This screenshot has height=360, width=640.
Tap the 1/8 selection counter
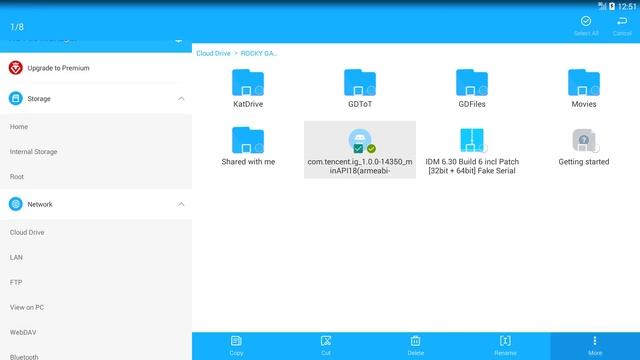tap(17, 27)
